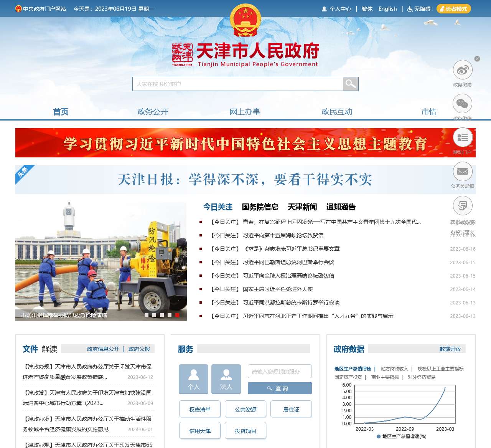
Task: Select the 个人 personal services icon
Action: click(x=193, y=379)
